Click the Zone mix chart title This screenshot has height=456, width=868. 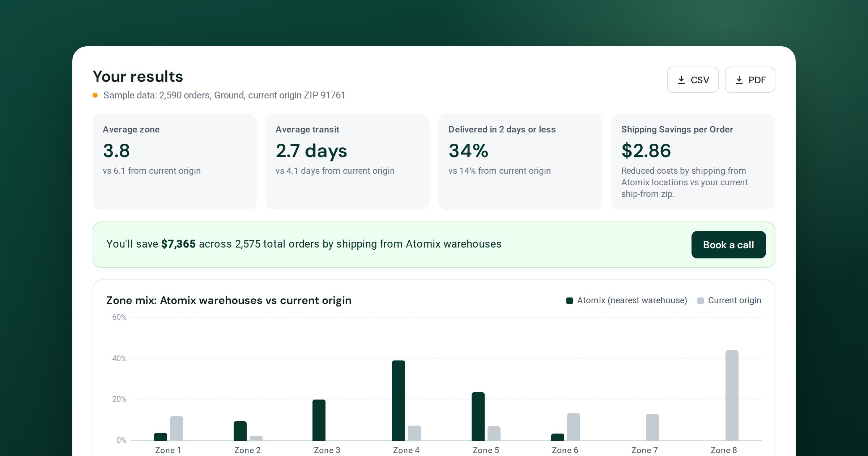[x=229, y=300]
